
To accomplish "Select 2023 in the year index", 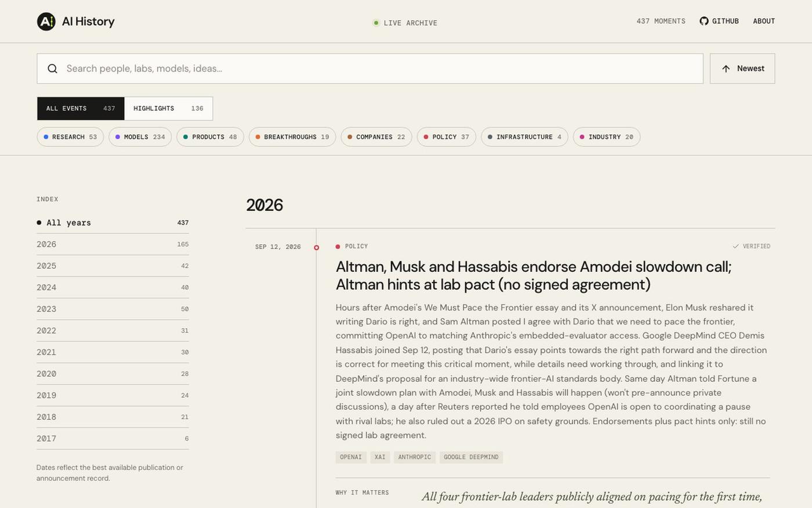I will [x=113, y=309].
